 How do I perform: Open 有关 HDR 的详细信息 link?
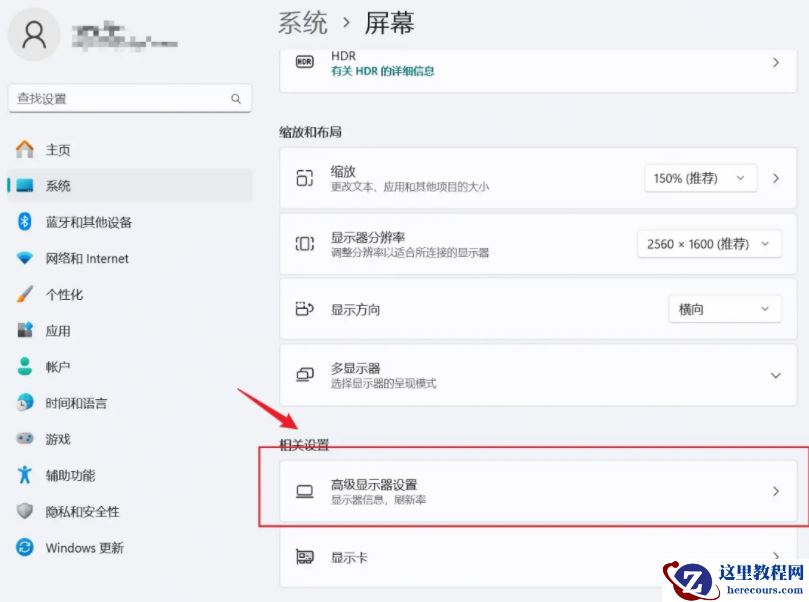tap(382, 73)
